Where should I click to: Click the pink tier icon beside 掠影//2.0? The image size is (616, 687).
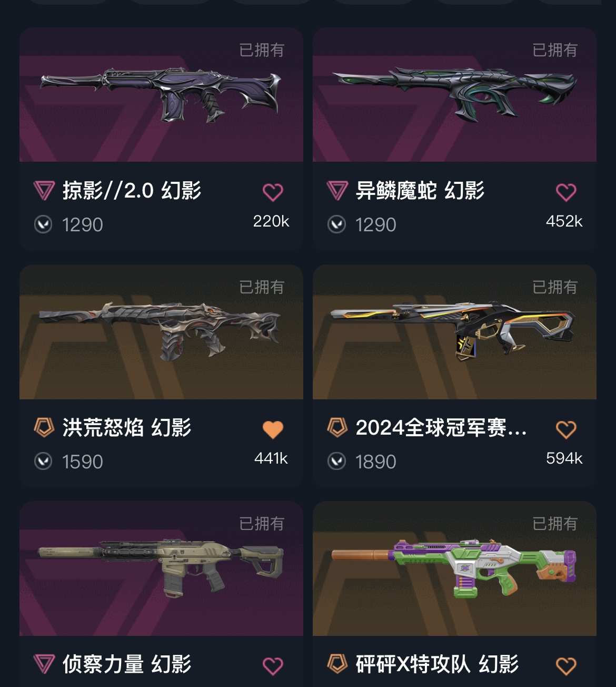(44, 191)
